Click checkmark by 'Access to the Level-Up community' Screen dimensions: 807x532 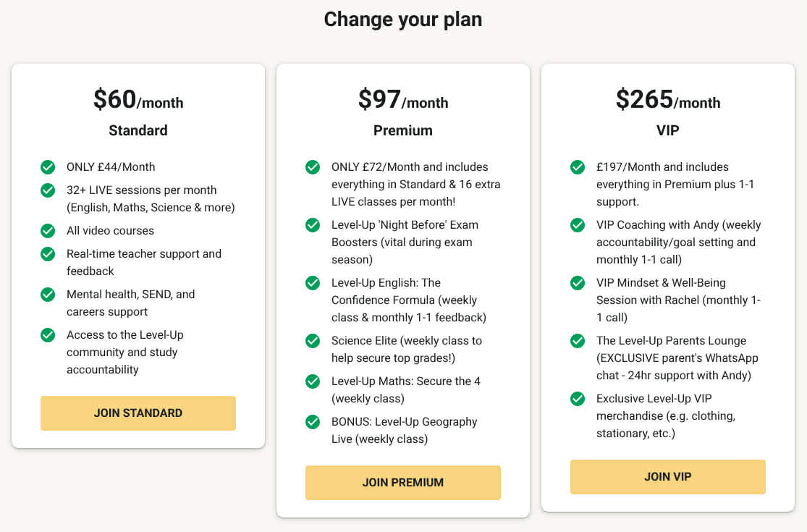point(48,335)
